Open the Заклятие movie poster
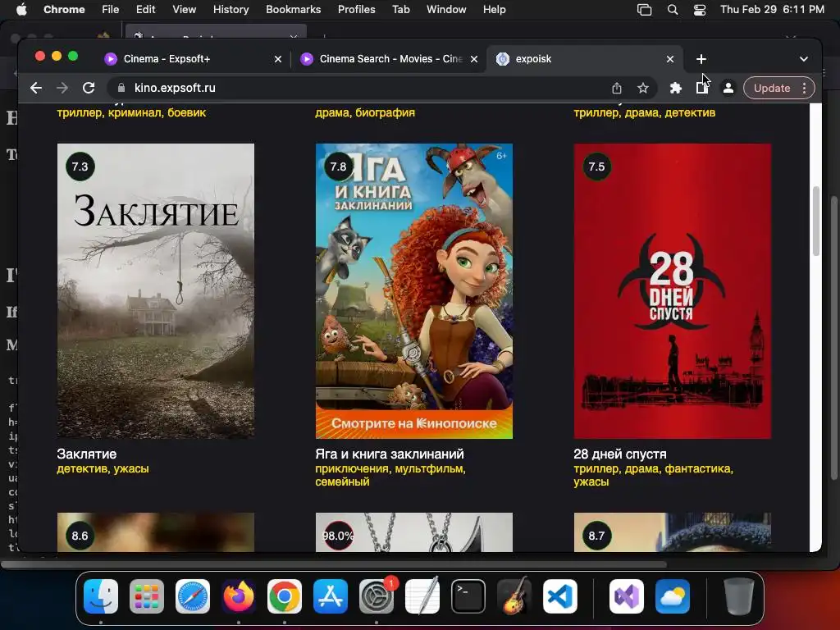Screen dimensions: 840x630 [155, 291]
